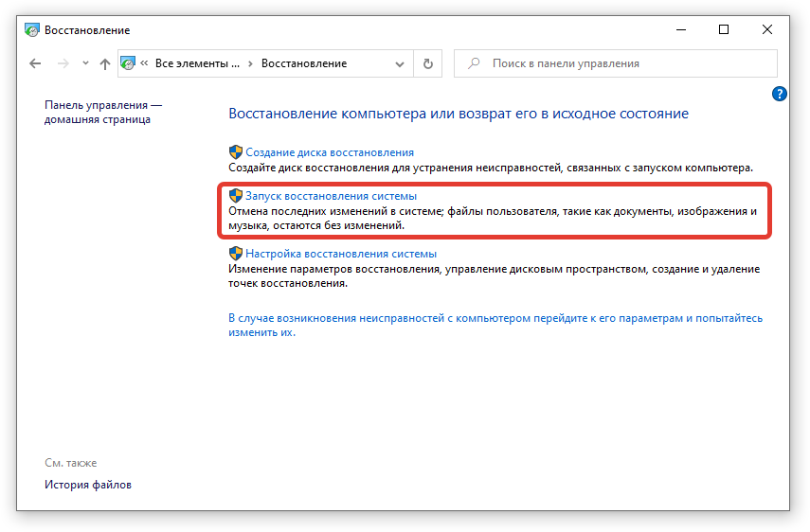Click the back navigation arrow
This screenshot has height=532, width=810.
[x=35, y=63]
